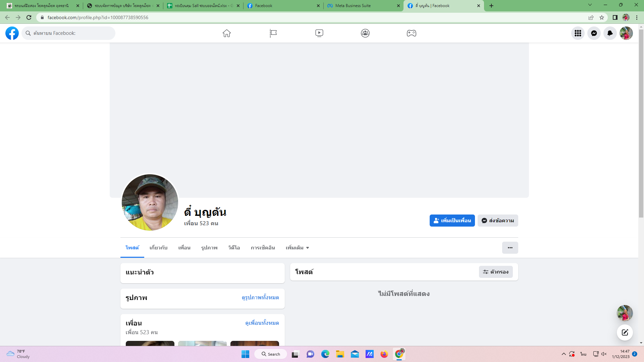Open Messenger icon in top bar

594,33
